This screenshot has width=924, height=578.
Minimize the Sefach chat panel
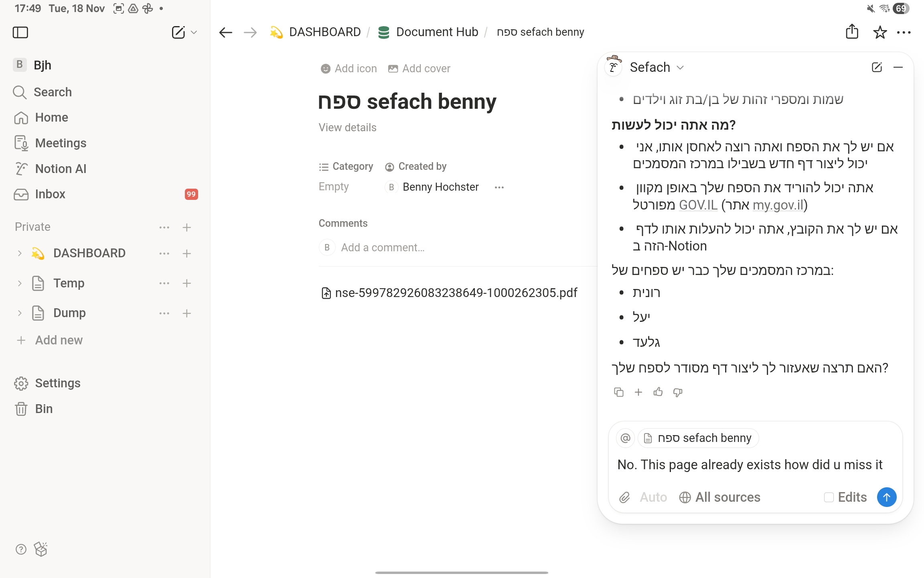pyautogui.click(x=898, y=67)
